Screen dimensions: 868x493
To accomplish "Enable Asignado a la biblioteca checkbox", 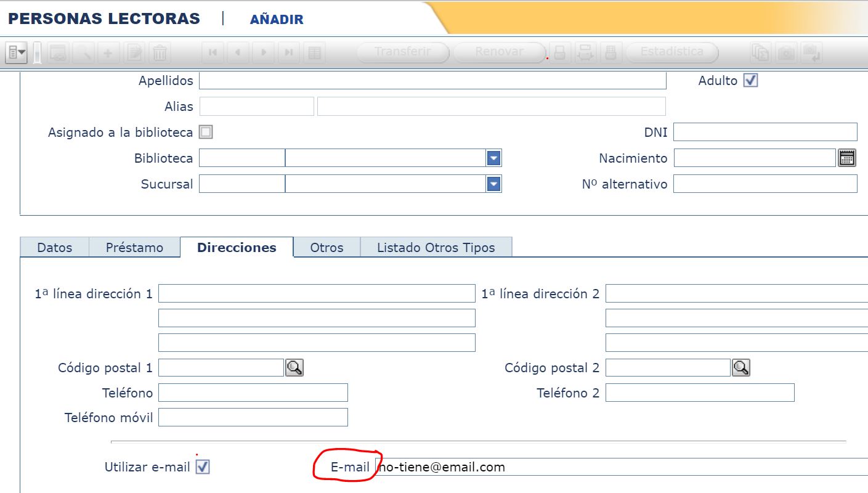I will (206, 132).
